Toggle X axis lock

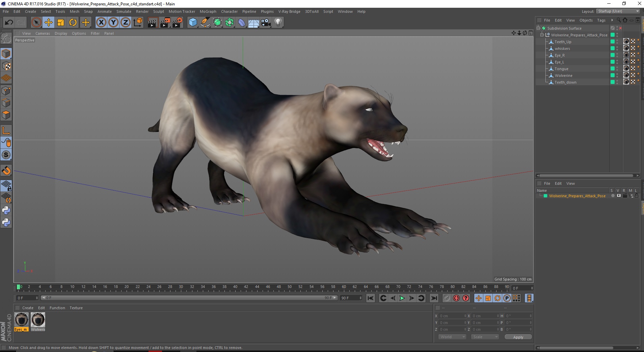(101, 23)
